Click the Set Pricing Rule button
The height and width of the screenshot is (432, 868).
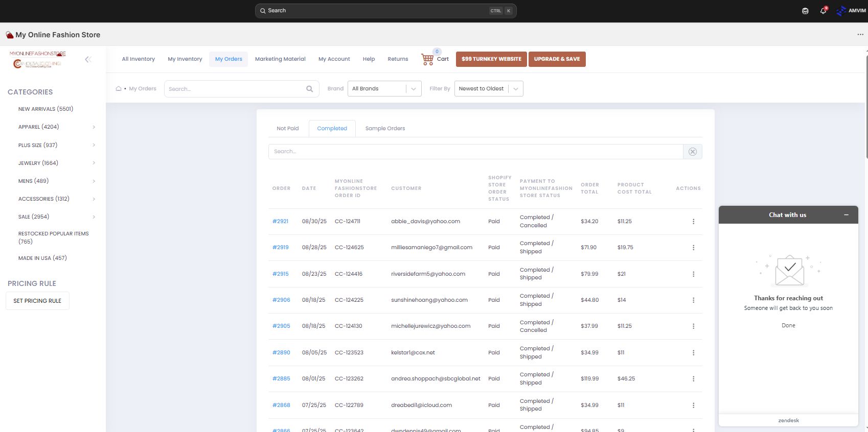point(37,301)
